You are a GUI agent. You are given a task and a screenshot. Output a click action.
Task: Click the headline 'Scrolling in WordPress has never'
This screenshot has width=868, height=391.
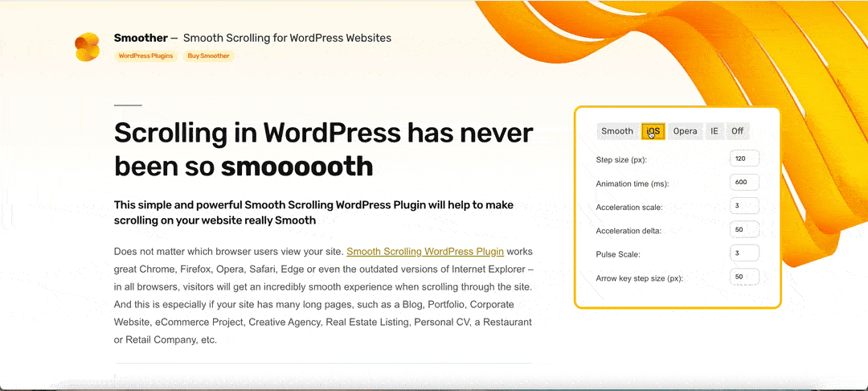point(323,134)
